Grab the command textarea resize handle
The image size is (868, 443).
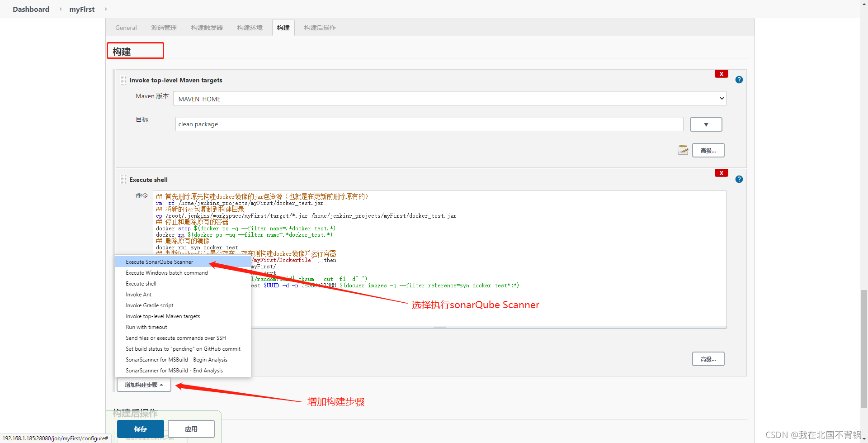pyautogui.click(x=439, y=327)
